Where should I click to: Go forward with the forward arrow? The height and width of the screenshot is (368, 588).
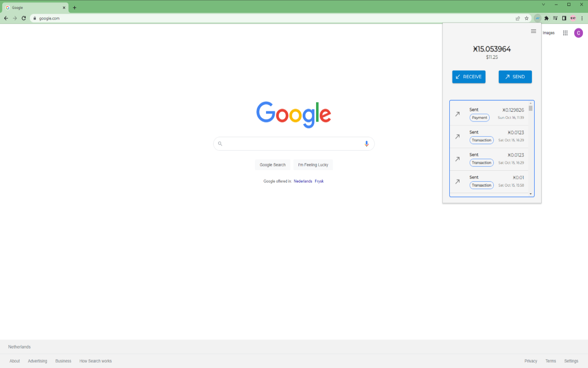[x=15, y=18]
